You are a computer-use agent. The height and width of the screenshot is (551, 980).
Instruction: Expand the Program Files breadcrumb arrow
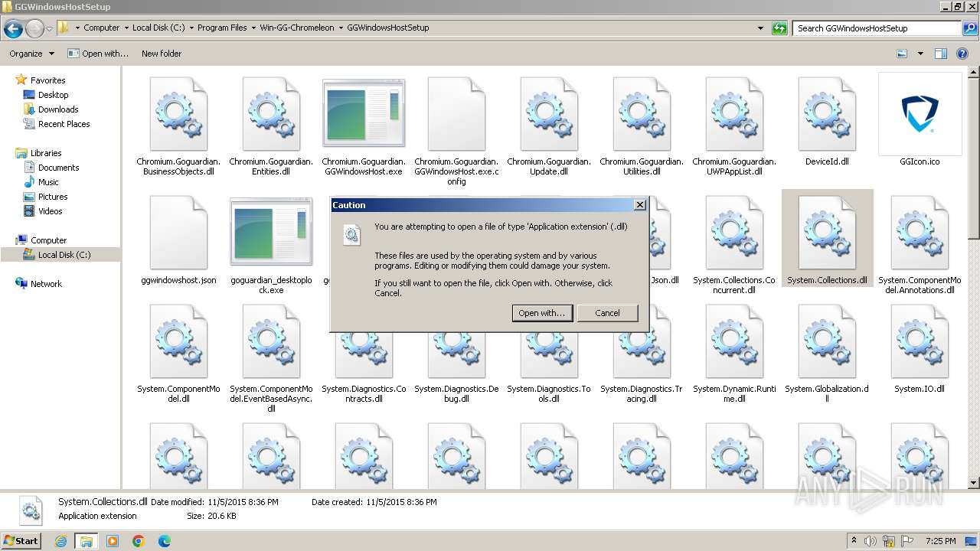pos(253,28)
